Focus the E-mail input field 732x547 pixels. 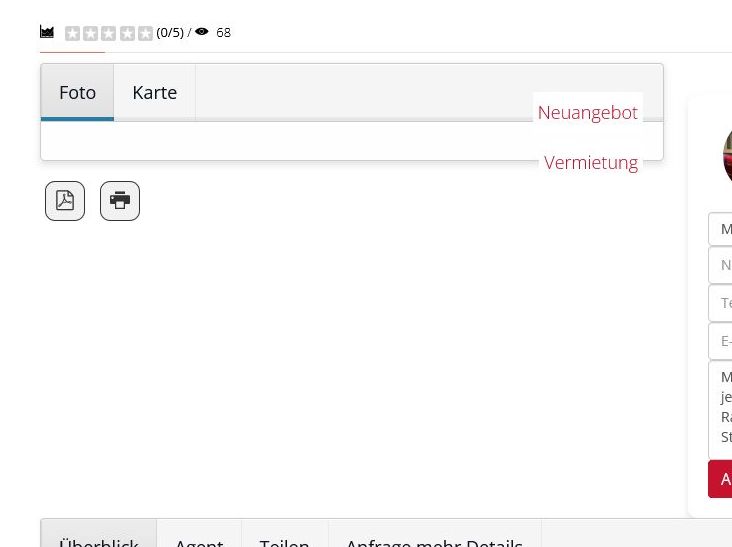click(721, 341)
